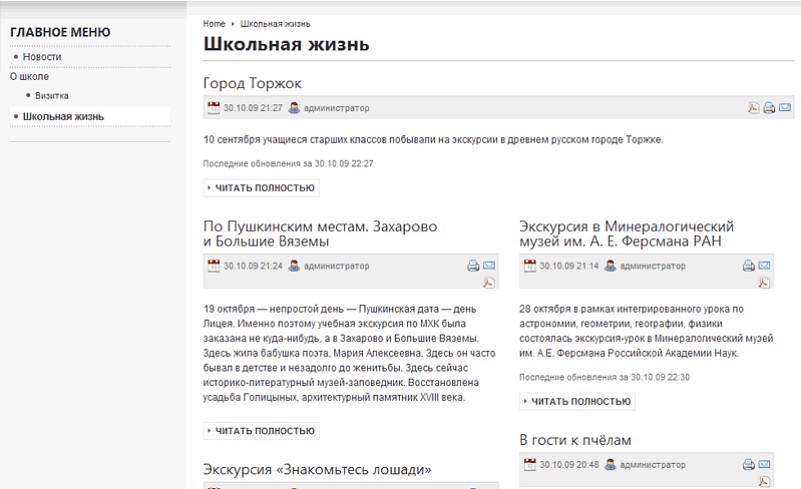Screen dimensions: 801x489
Task: Click Читать полностью under Город Торжок
Action: click(x=261, y=188)
